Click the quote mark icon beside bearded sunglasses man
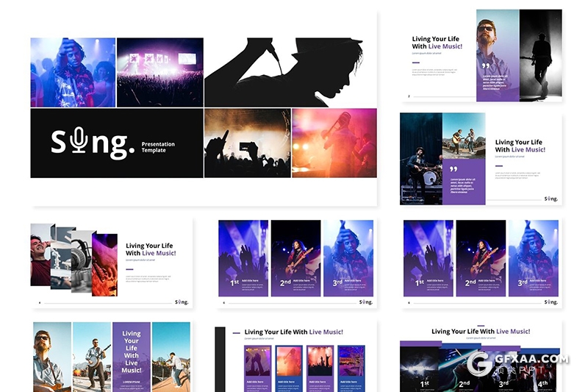The width and height of the screenshot is (588, 392). [486, 66]
